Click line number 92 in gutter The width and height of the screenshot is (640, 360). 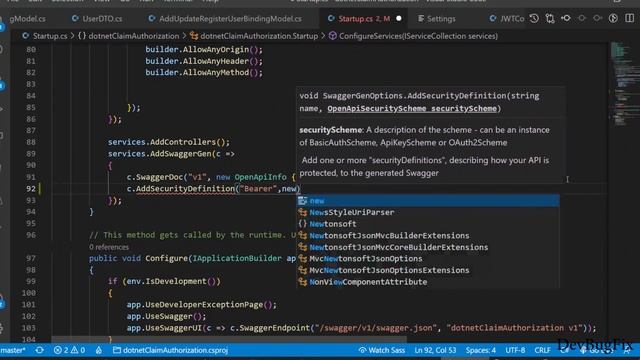point(31,189)
